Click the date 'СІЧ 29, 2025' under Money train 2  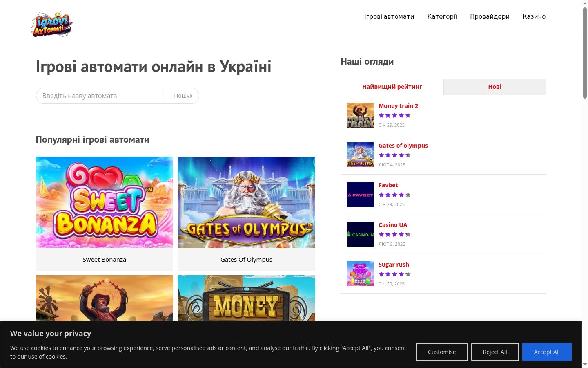pos(392,125)
